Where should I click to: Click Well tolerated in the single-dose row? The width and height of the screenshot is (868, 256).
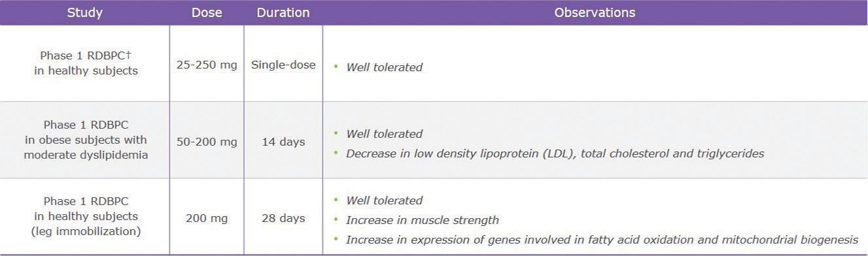click(x=384, y=67)
